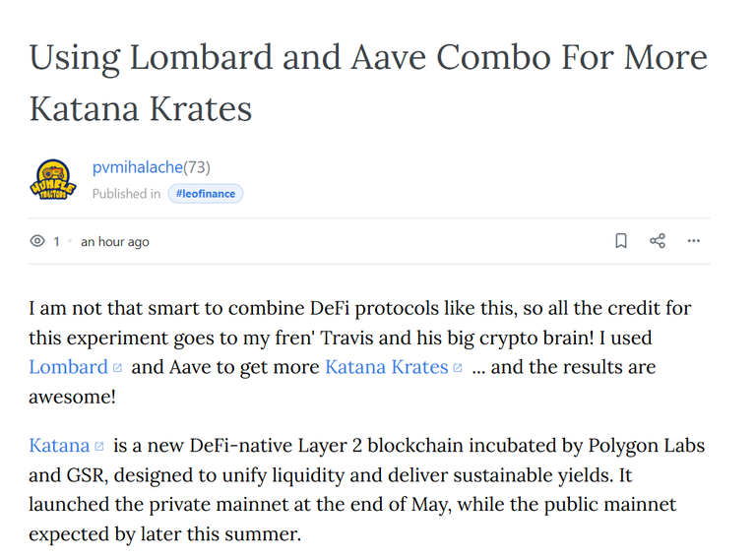Click the external-link icon after Katana Krates
The image size is (756, 557).
pyautogui.click(x=458, y=368)
